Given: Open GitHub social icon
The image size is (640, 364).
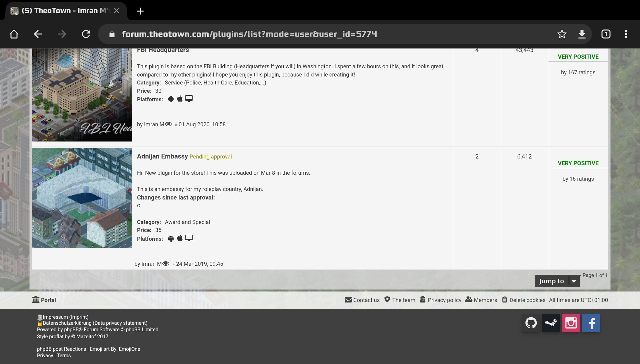Looking at the screenshot, I should [x=531, y=323].
